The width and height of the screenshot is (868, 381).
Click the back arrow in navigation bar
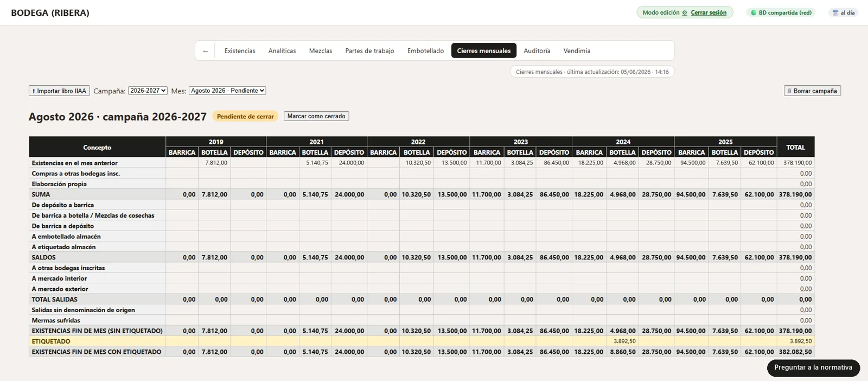[206, 51]
